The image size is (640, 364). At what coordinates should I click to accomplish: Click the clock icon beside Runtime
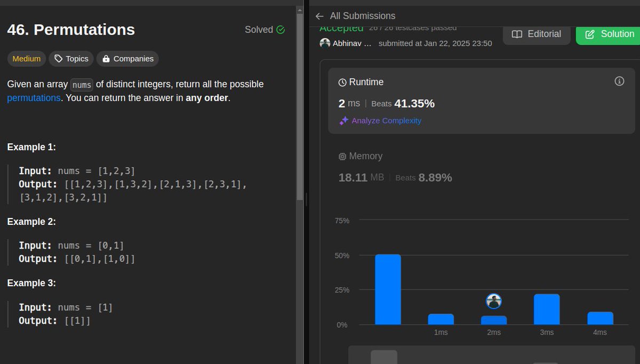pos(342,82)
